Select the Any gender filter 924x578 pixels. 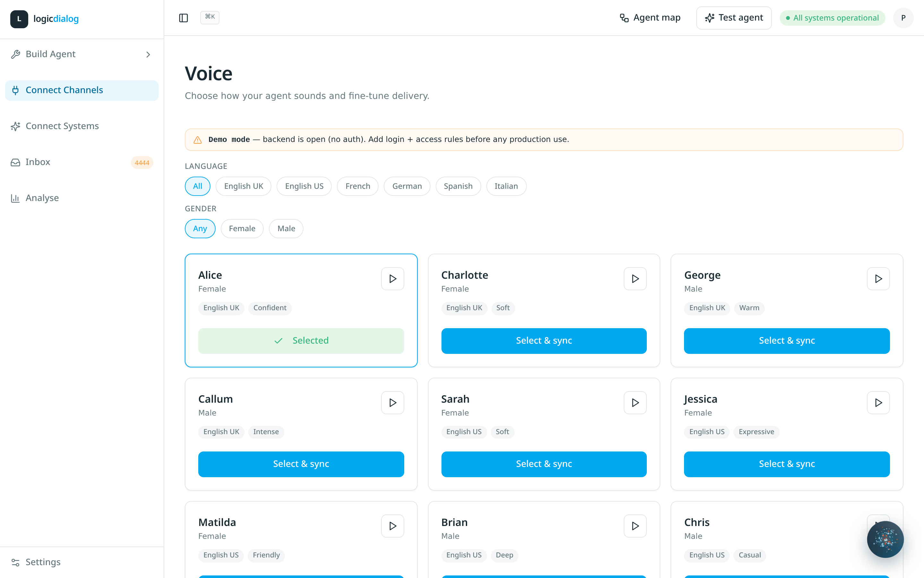tap(200, 229)
